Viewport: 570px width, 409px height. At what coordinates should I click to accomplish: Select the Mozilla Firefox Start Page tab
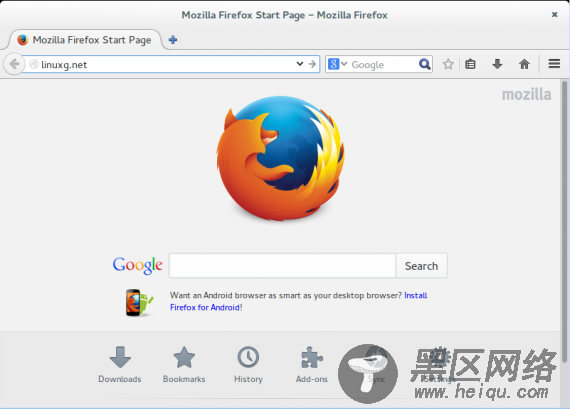click(x=84, y=40)
